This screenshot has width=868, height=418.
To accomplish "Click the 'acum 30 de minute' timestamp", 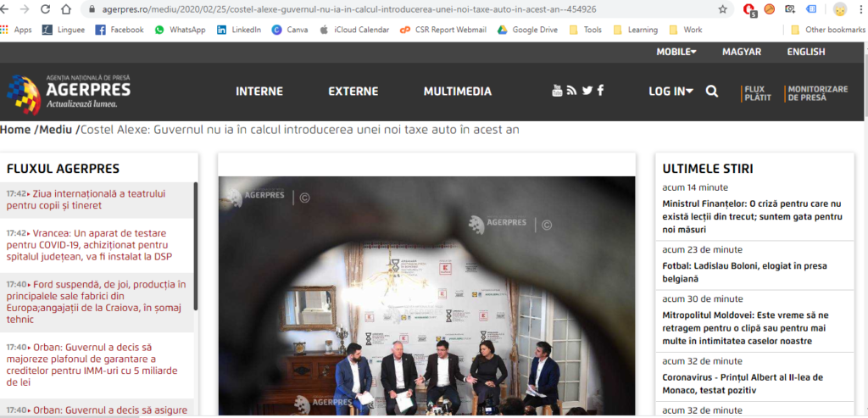I will tap(703, 299).
